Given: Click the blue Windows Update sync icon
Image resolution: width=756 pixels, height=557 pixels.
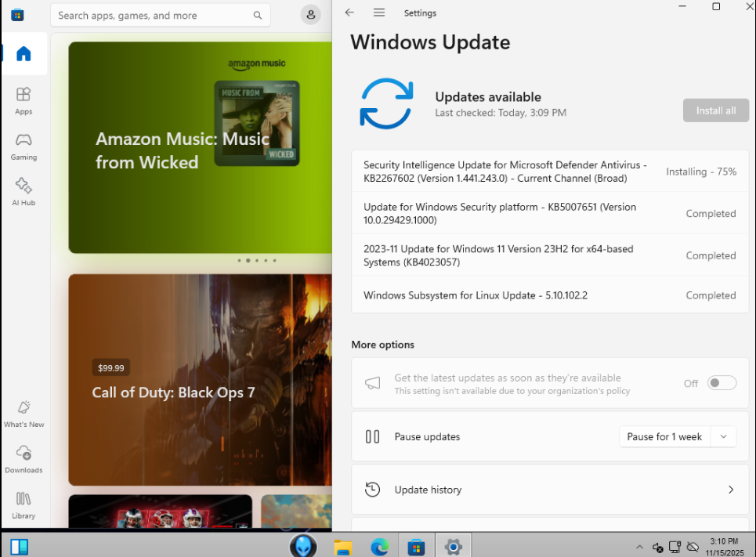Looking at the screenshot, I should [x=386, y=103].
